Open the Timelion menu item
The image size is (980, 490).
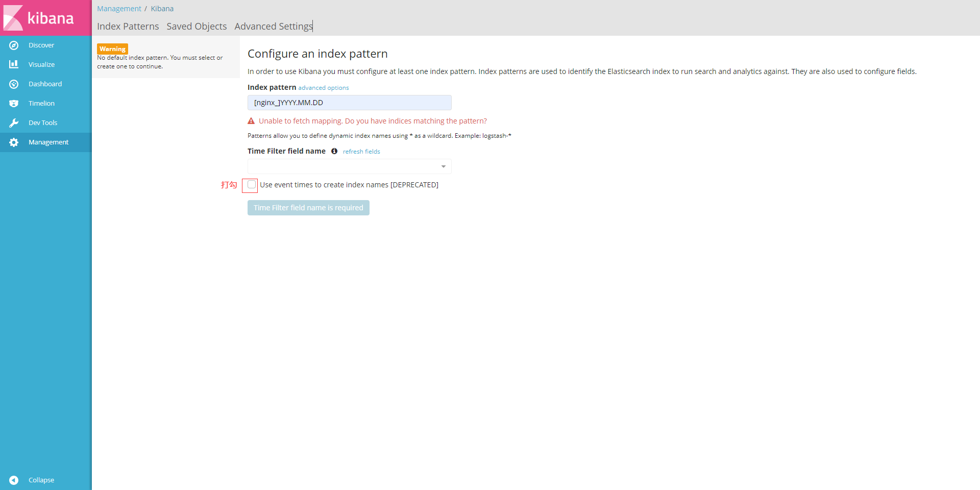tap(41, 104)
